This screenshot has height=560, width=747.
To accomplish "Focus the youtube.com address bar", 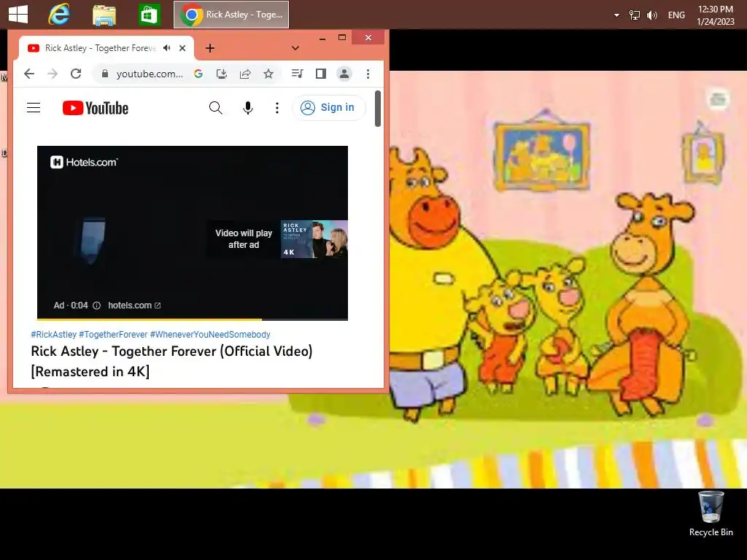I will coord(149,74).
